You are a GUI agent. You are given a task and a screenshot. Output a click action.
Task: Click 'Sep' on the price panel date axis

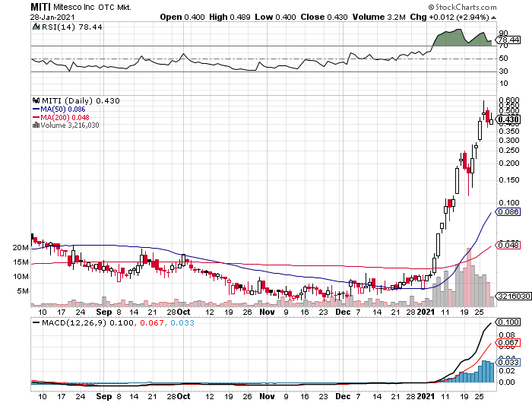(104, 312)
